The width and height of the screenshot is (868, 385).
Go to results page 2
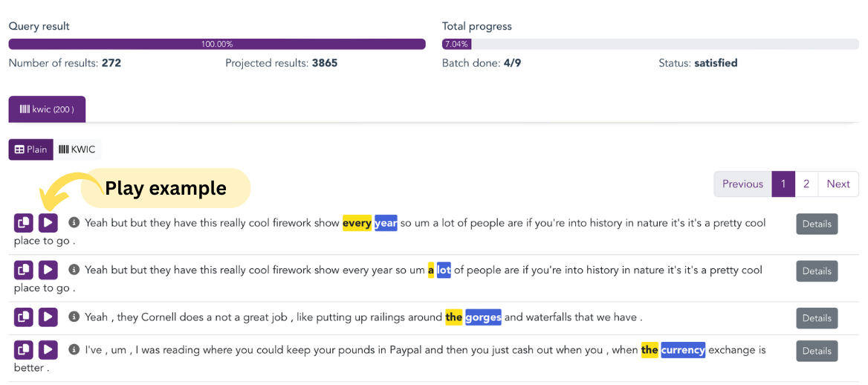[806, 184]
